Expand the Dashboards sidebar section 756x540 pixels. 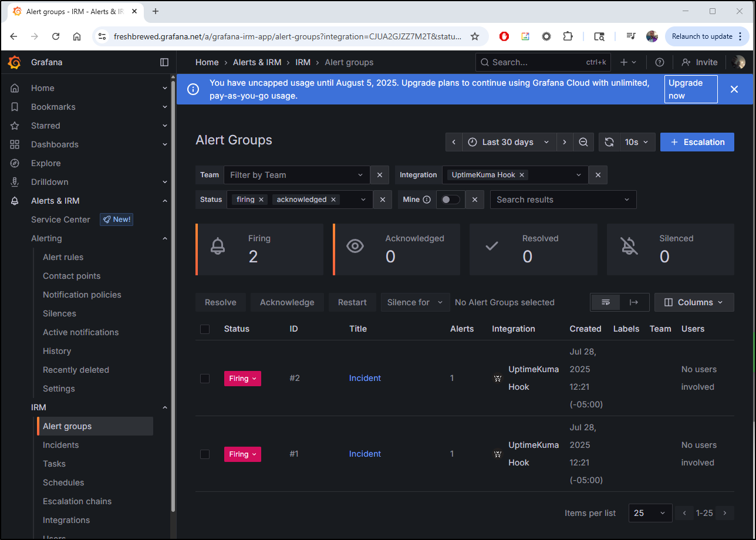(164, 144)
